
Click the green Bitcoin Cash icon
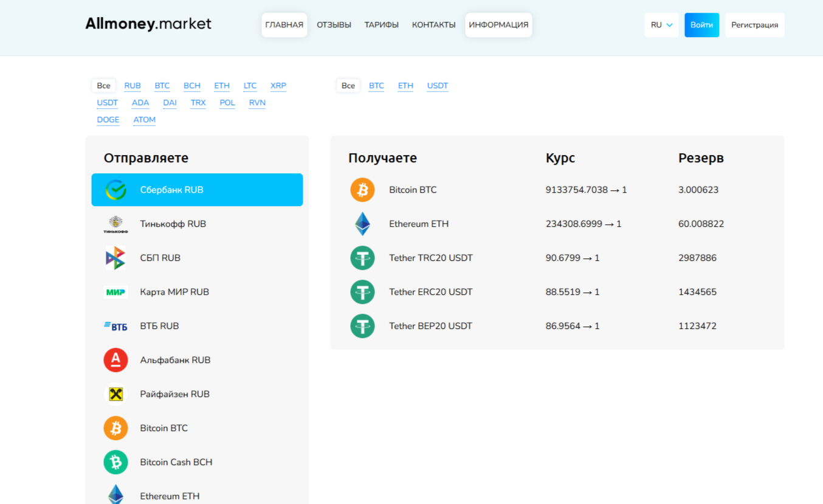[115, 462]
